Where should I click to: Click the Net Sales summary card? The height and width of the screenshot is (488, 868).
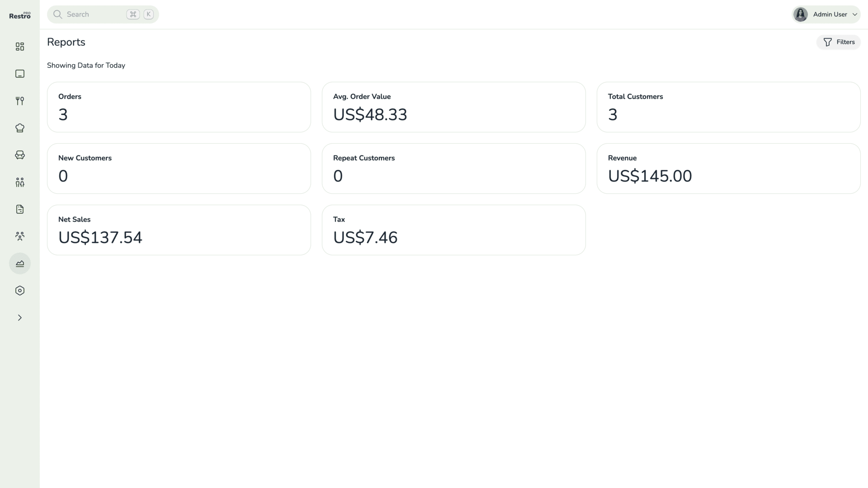[179, 230]
